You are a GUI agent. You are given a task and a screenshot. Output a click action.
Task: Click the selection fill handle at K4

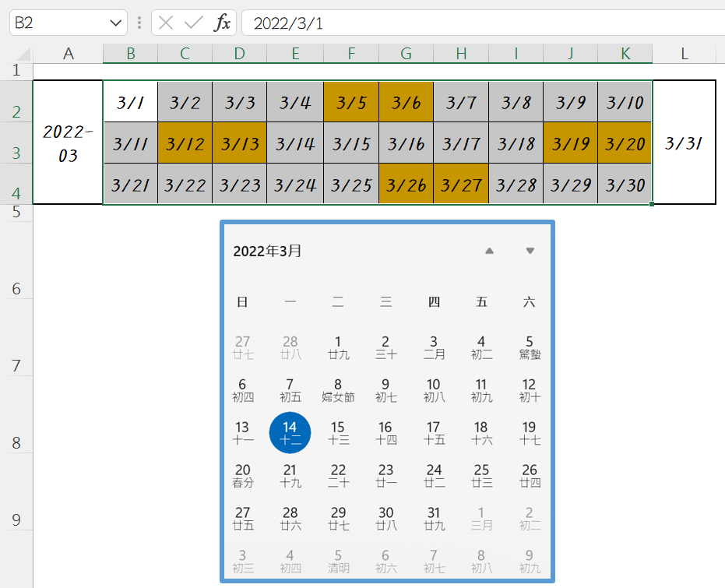point(652,204)
